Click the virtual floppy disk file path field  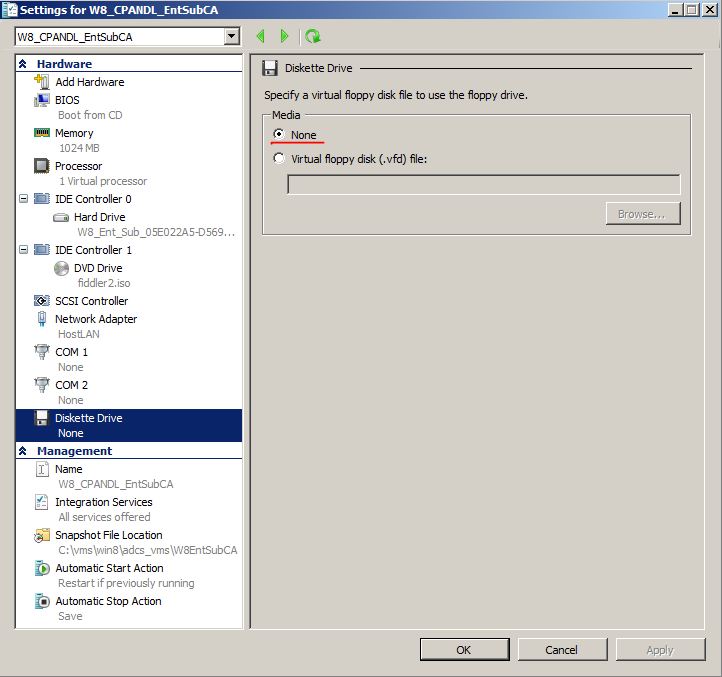click(483, 185)
